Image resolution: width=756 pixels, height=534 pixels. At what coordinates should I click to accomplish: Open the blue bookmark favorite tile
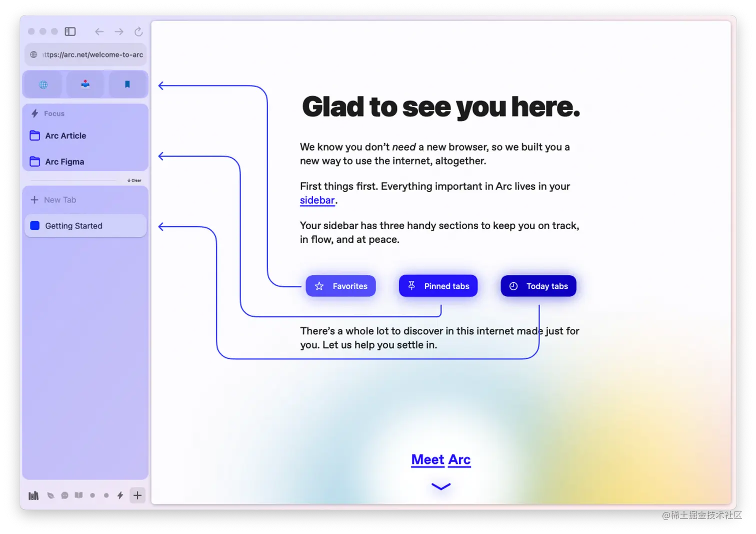tap(127, 84)
